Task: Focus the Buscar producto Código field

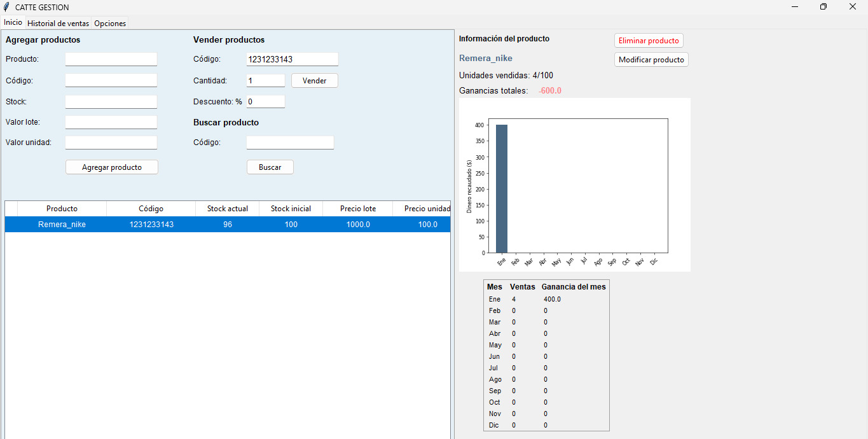Action: click(x=289, y=143)
